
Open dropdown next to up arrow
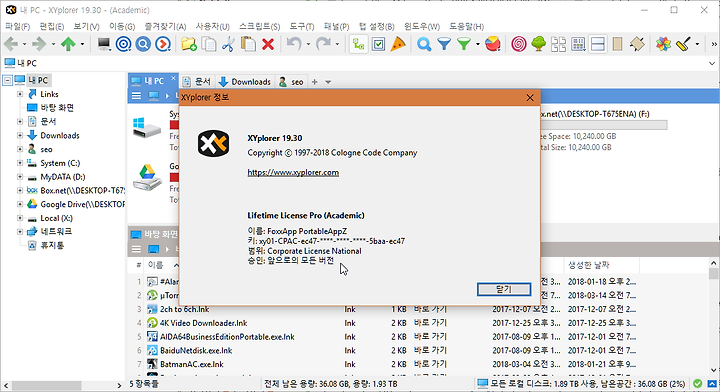pos(82,45)
